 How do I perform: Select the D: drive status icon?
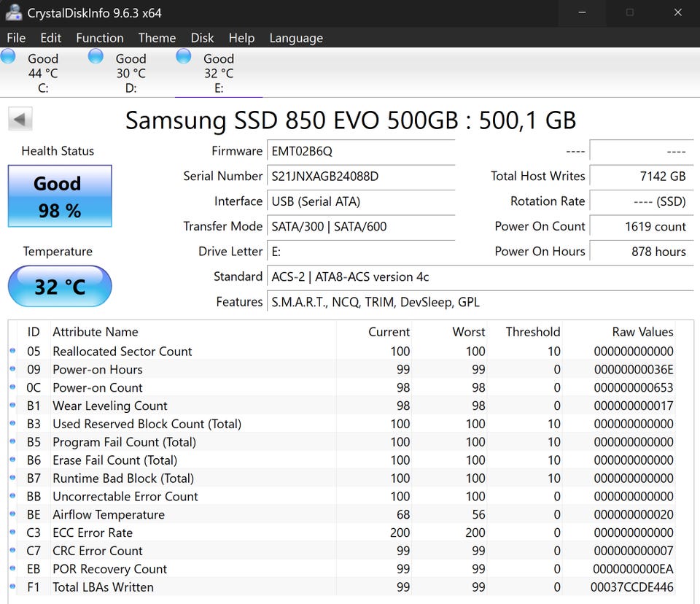[96, 57]
